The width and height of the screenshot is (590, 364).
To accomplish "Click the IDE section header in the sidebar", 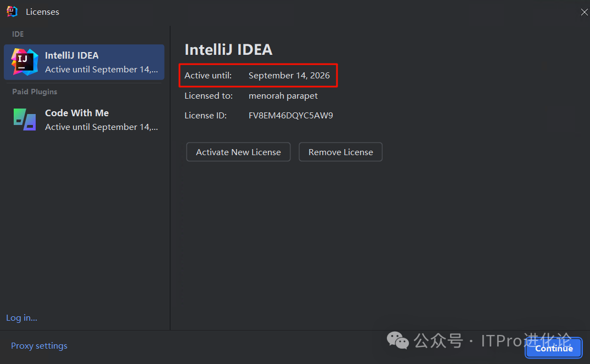I will (18, 34).
